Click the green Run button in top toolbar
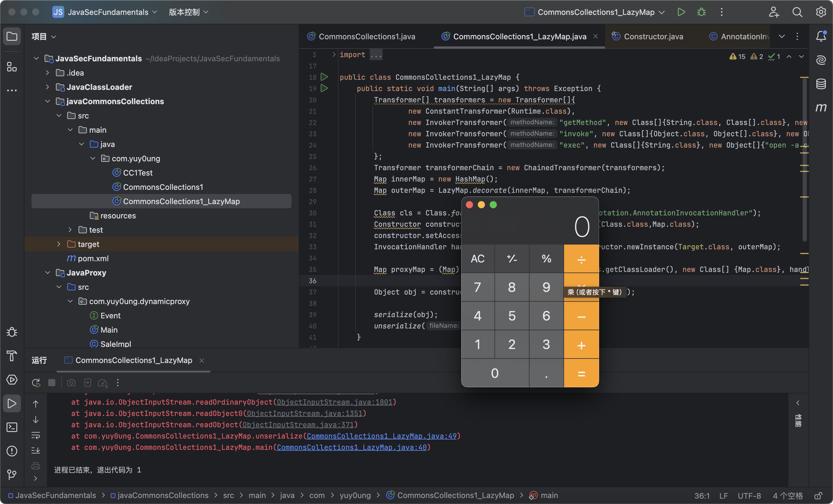 pyautogui.click(x=681, y=12)
